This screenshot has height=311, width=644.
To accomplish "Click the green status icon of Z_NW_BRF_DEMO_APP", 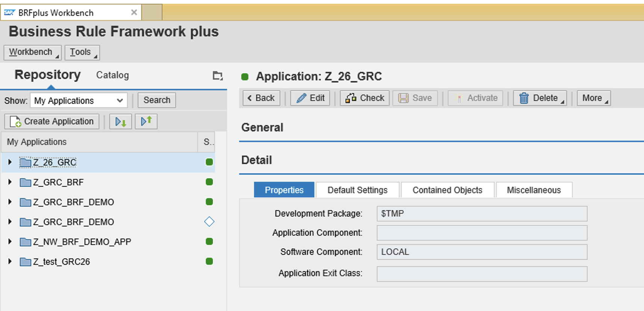I will click(x=209, y=241).
